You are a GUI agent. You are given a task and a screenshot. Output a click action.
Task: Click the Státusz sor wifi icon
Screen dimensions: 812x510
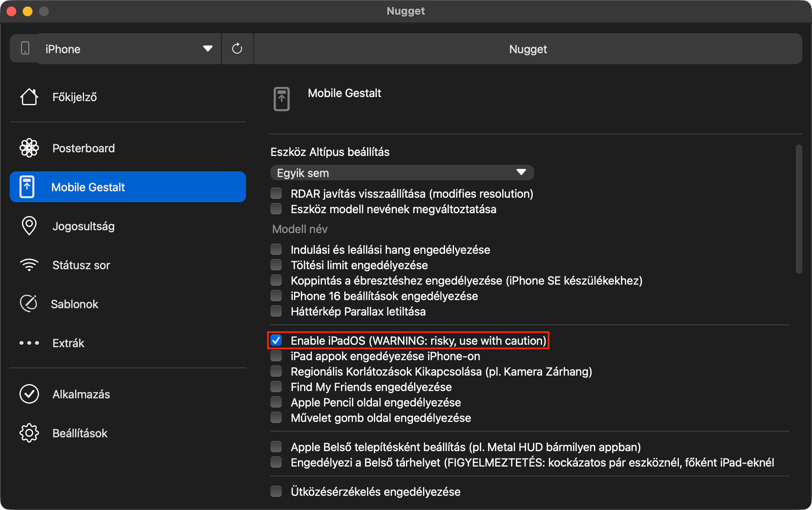29,265
